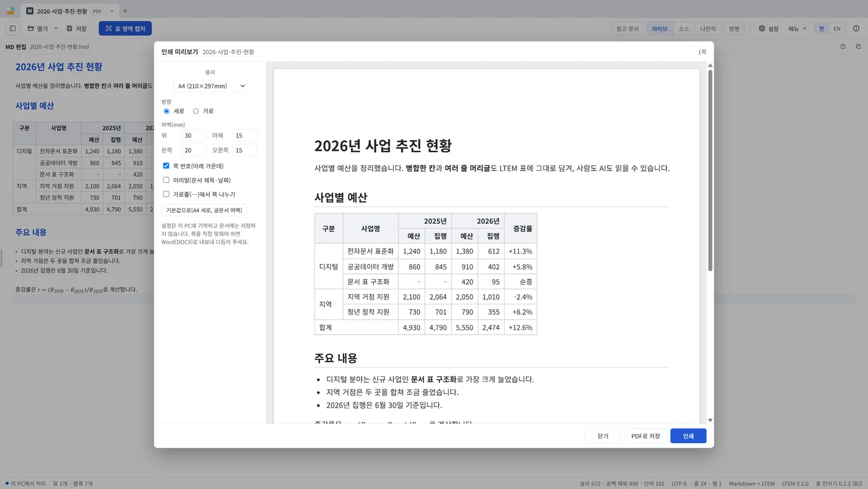Click PDF로 저장 button

pos(646,436)
